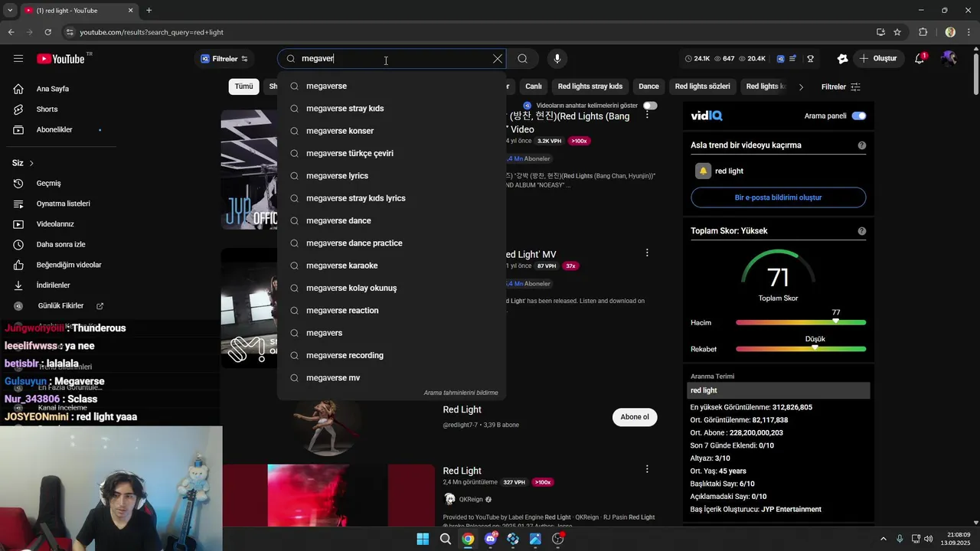Open the vidIQ Filtreler button beside search
This screenshot has height=551, width=980.
[x=224, y=59]
